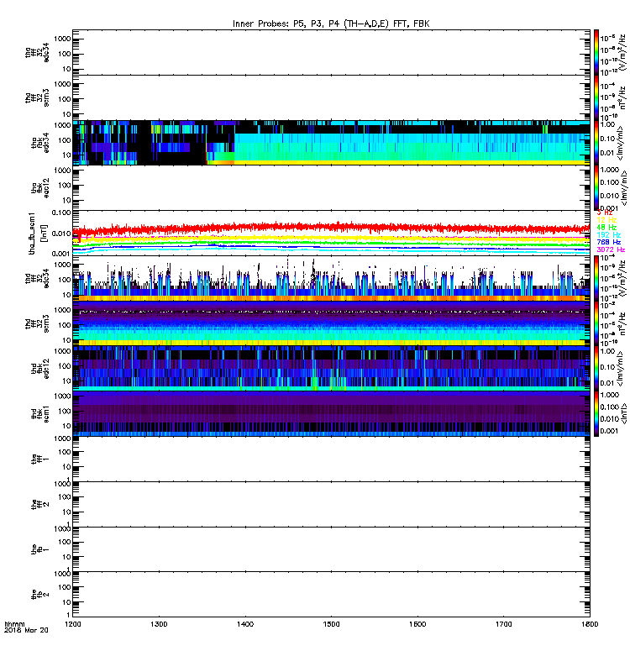Click the "0.001" tick on the tha_fb_scm1 axis
Viewport: 630px width, 672px height.
click(x=60, y=254)
